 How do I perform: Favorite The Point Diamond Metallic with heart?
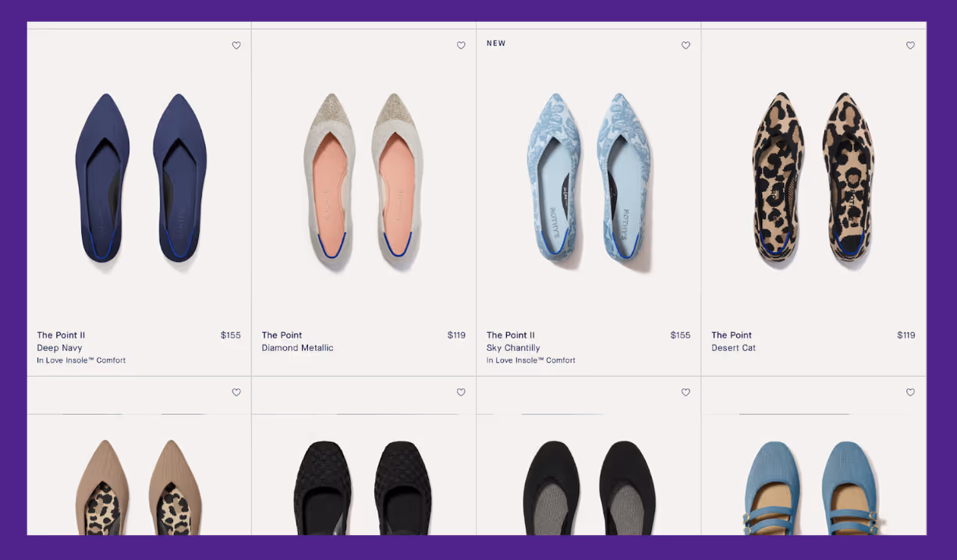click(x=461, y=45)
